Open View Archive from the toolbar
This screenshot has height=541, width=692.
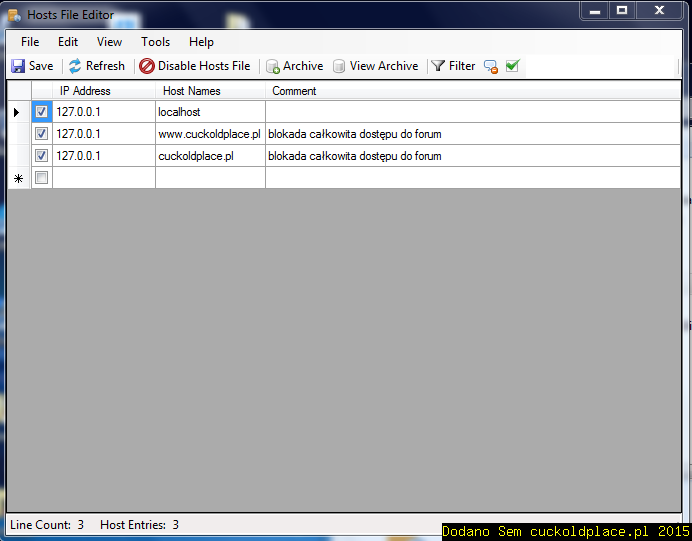375,66
